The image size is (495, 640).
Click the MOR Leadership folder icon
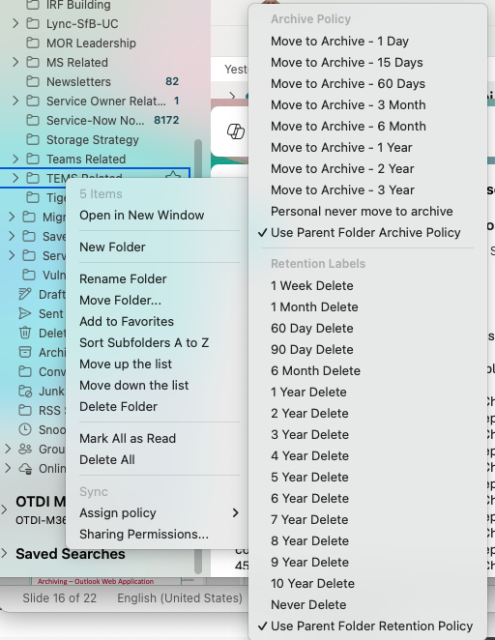[33, 43]
